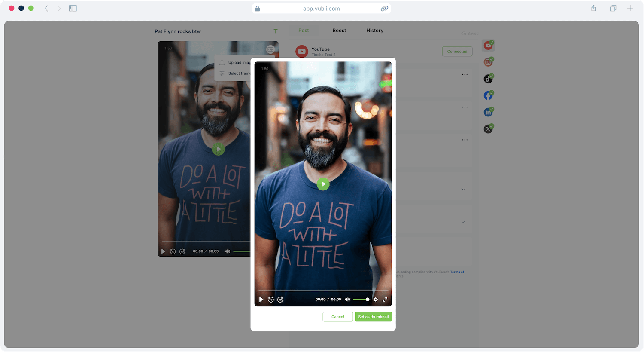Click the modal video's forward 10 seconds icon
644x352 pixels.
tap(280, 300)
